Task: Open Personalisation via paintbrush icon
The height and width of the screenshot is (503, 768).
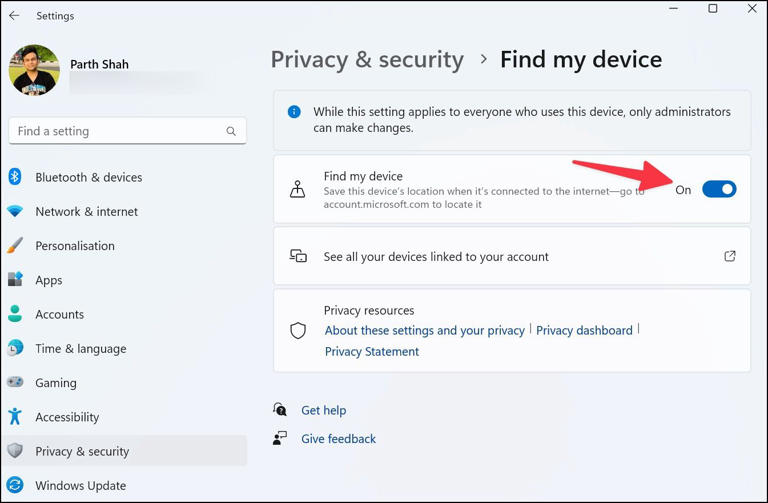Action: click(15, 246)
